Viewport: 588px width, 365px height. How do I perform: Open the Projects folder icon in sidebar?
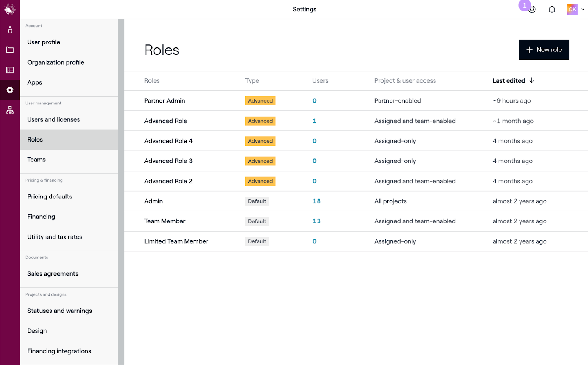point(10,49)
